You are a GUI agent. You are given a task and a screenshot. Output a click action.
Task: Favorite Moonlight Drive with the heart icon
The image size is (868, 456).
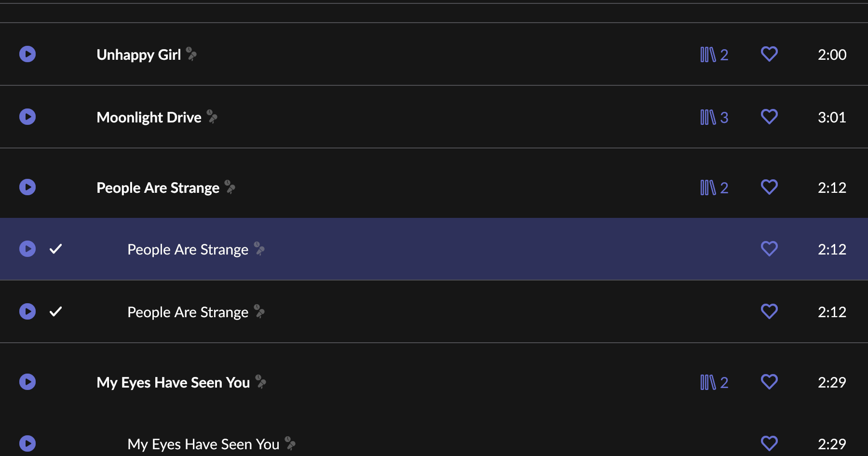pos(769,117)
